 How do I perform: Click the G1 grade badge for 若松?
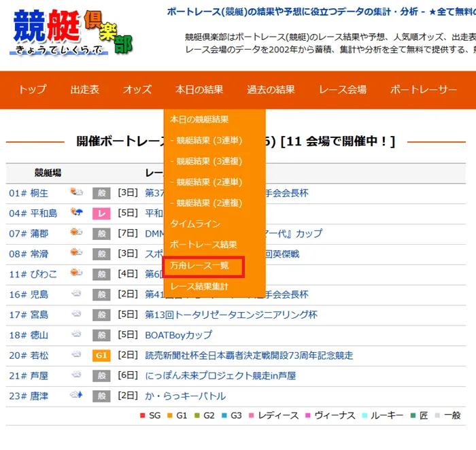click(x=101, y=356)
